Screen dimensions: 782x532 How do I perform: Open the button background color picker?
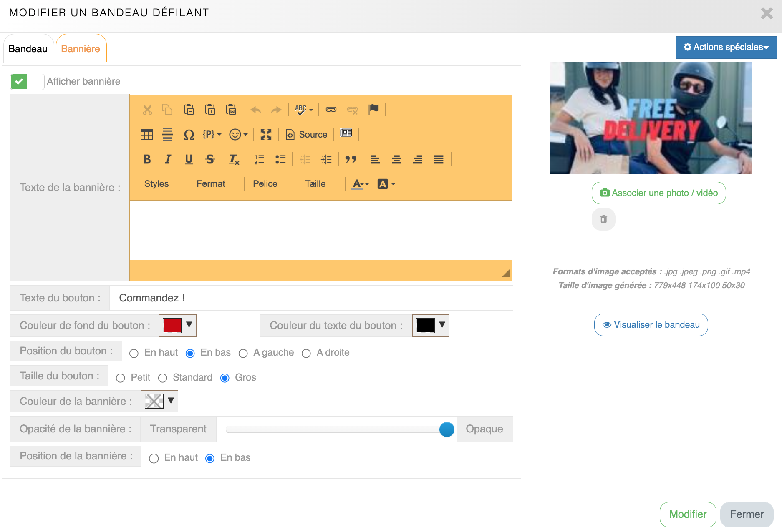pos(177,326)
